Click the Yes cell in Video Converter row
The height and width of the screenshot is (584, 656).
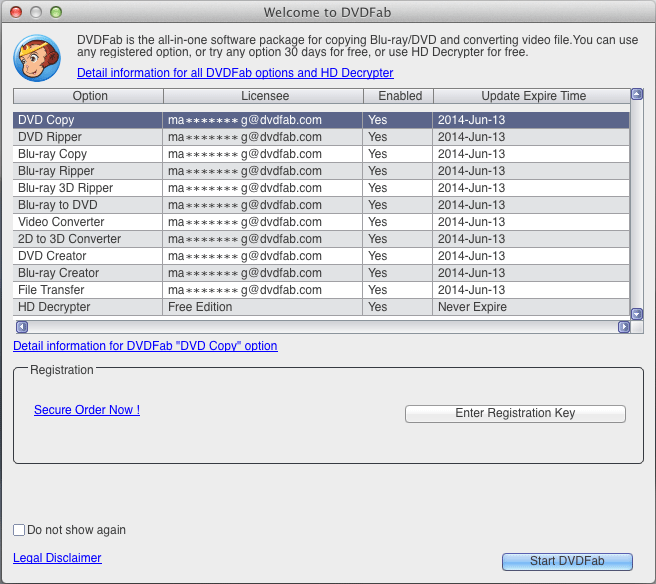coord(397,222)
